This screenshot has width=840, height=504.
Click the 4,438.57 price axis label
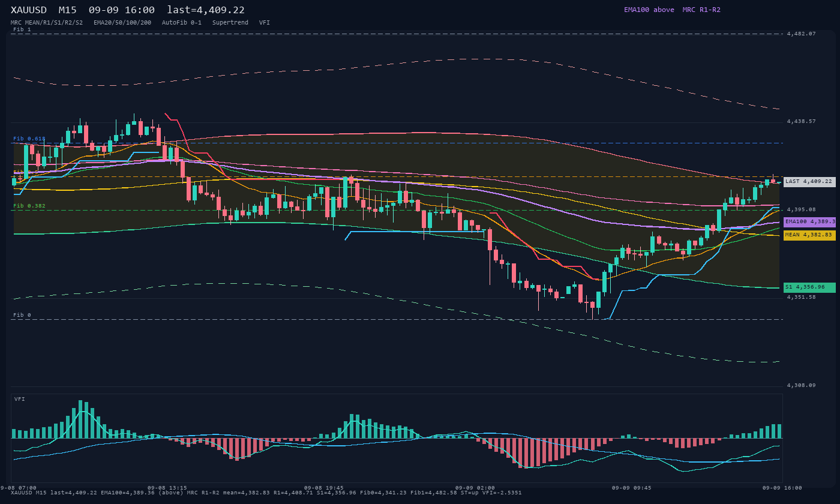pyautogui.click(x=802, y=121)
